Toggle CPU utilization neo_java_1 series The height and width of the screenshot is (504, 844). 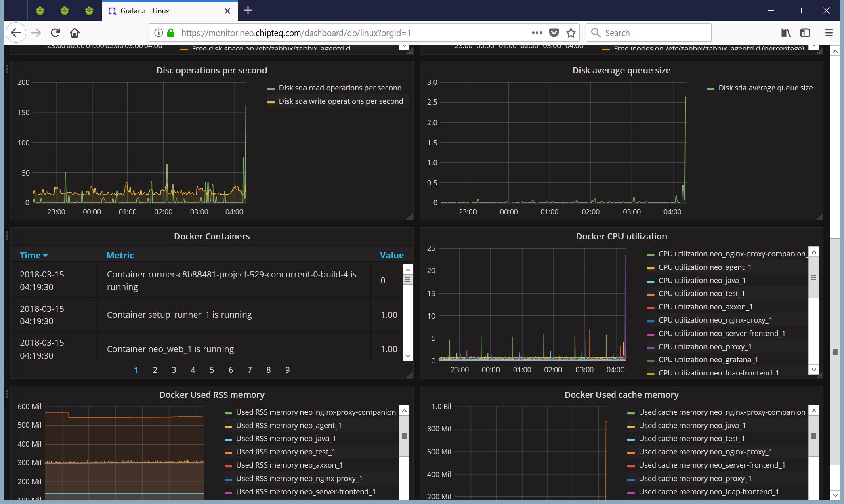[702, 280]
